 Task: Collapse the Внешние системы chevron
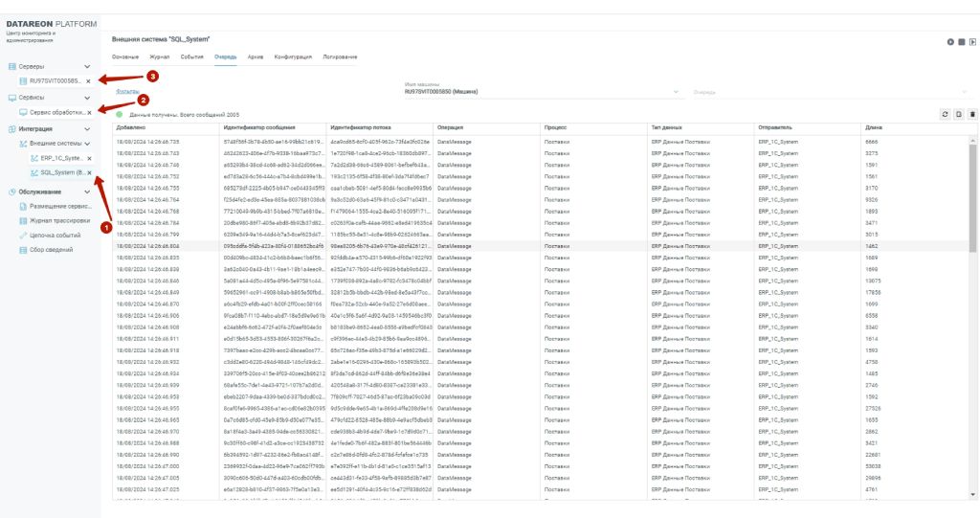[x=87, y=144]
